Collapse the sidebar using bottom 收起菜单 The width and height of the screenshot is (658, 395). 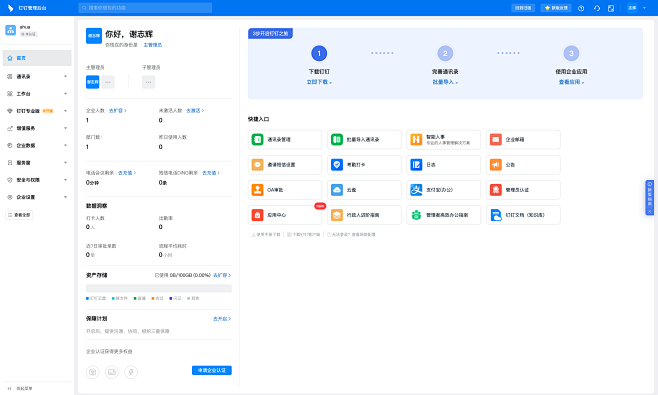tap(20, 389)
